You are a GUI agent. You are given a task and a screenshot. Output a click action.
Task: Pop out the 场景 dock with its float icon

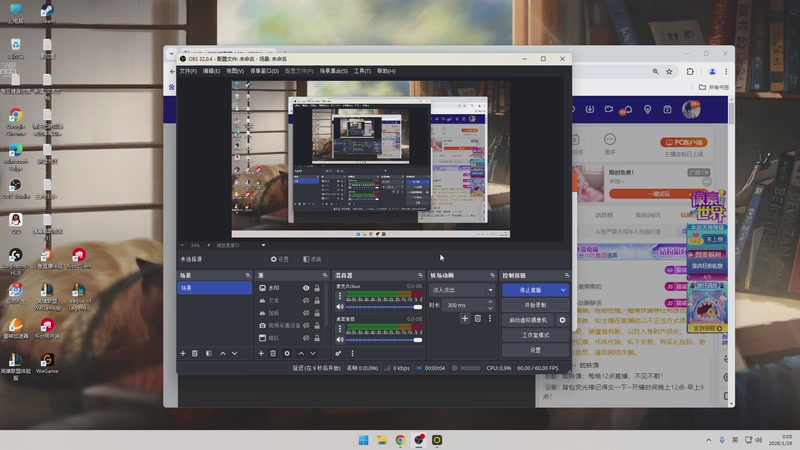(x=248, y=275)
